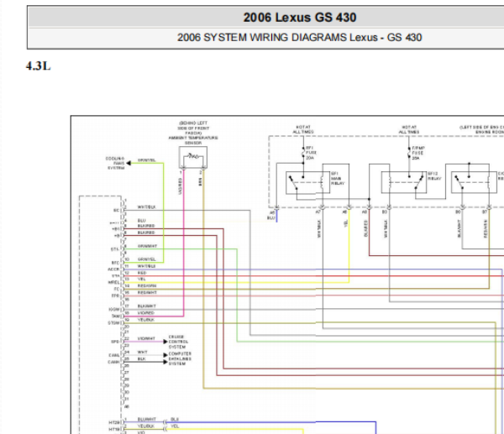Click the Computer Datalines System reference label
The width and height of the screenshot is (504, 434).
[180, 358]
